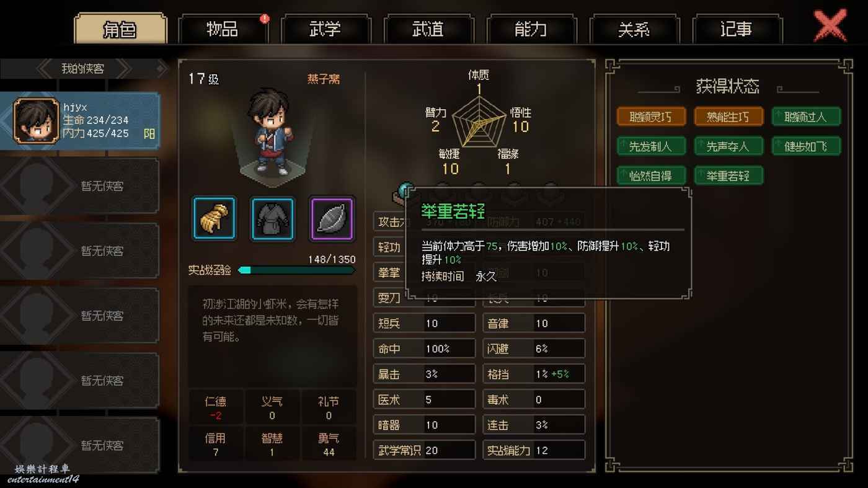Viewport: 868px width, 488px height.
Task: Select the robe armor equipment slot
Action: coord(273,218)
